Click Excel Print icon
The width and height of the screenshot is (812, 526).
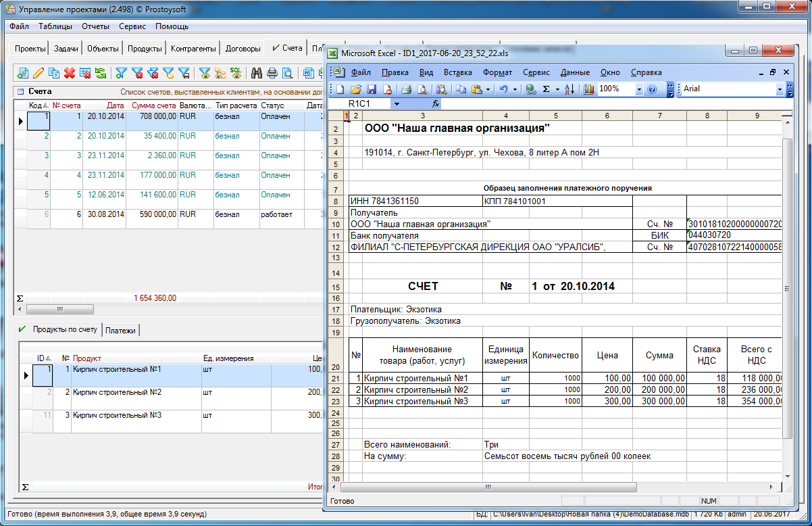[x=405, y=89]
